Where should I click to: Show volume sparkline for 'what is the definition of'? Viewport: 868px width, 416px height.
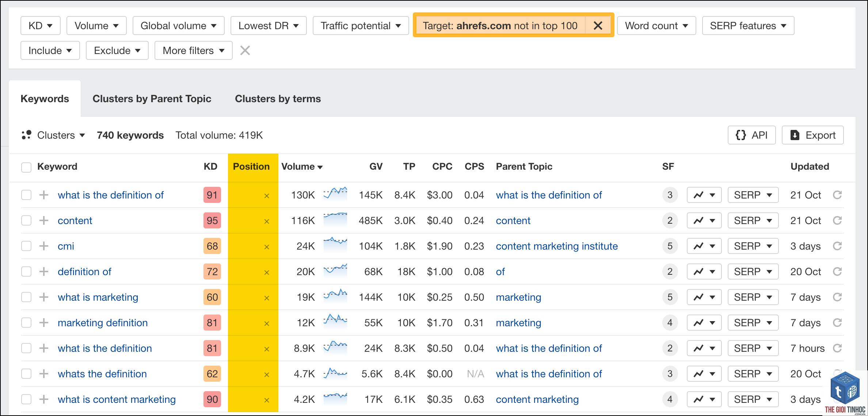[335, 193]
